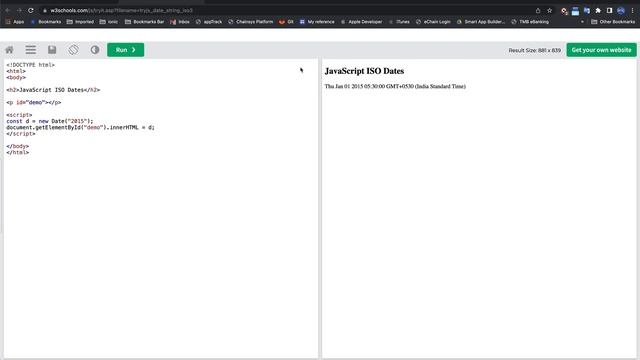Click Get your own website button
The width and height of the screenshot is (640, 360).
(x=601, y=50)
